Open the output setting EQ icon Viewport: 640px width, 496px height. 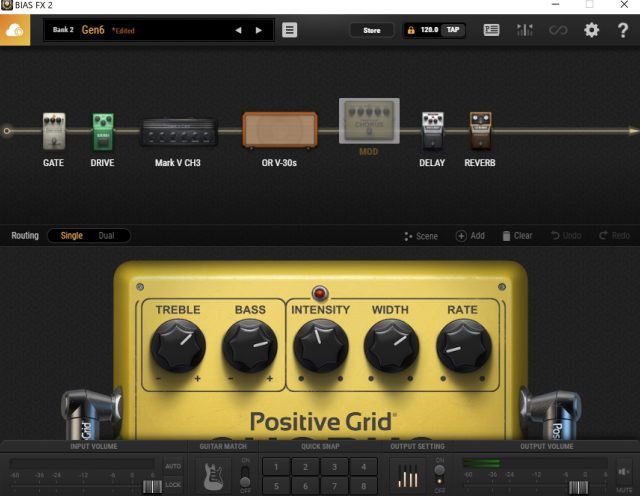(408, 476)
